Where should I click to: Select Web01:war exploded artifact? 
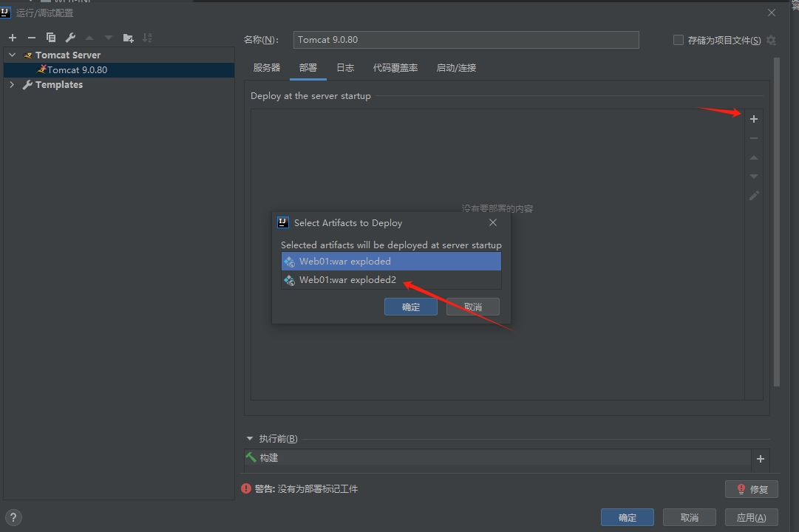pyautogui.click(x=391, y=262)
